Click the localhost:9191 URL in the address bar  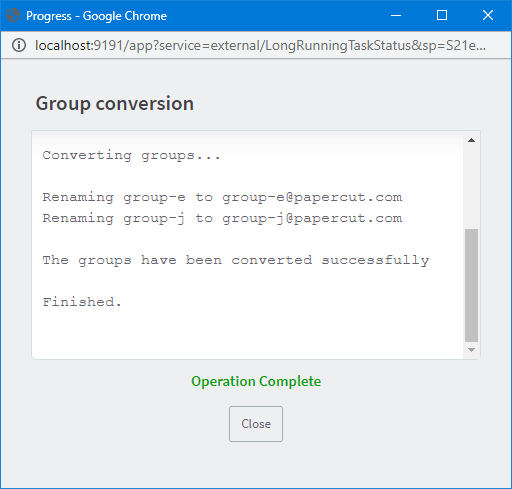tap(260, 45)
